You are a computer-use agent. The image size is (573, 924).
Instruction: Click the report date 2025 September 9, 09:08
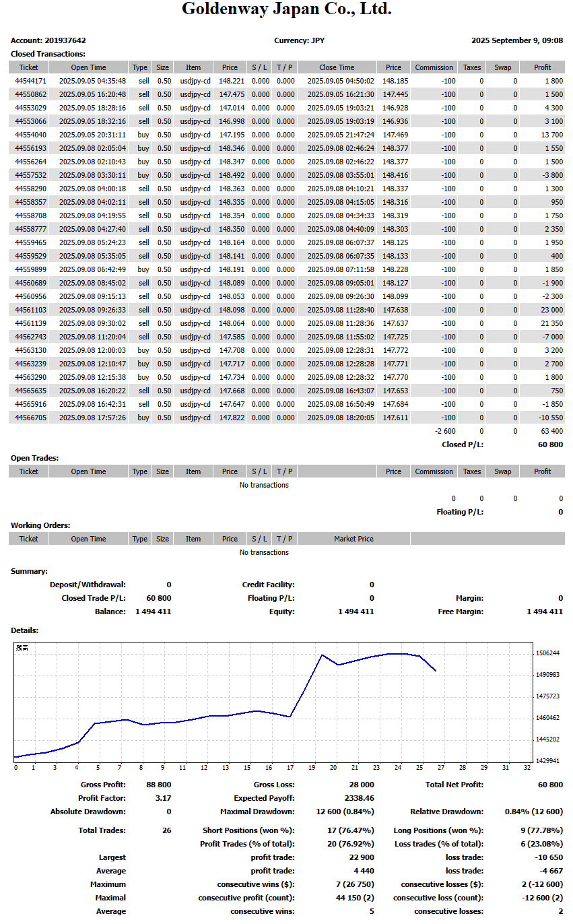(x=517, y=40)
